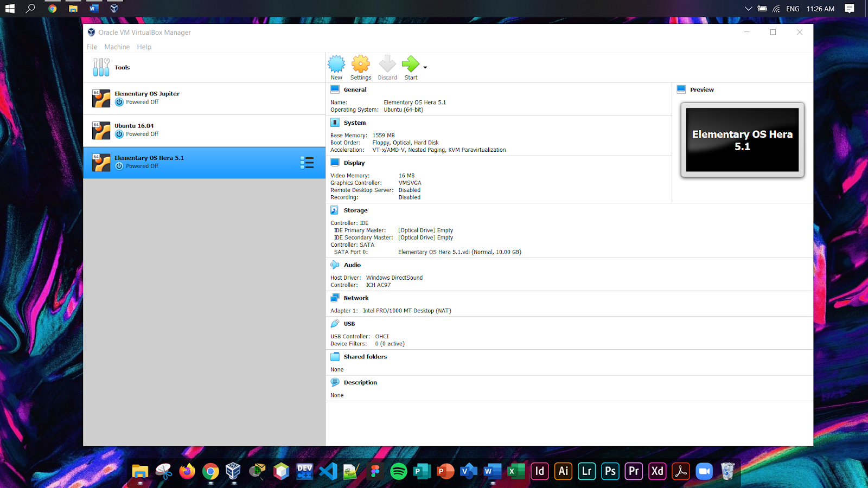Image resolution: width=868 pixels, height=488 pixels.
Task: Launch Excel from the dock
Action: tap(516, 471)
